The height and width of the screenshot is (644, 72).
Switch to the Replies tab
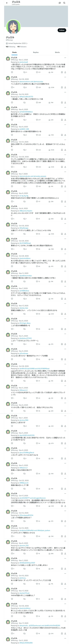(x=36, y=52)
